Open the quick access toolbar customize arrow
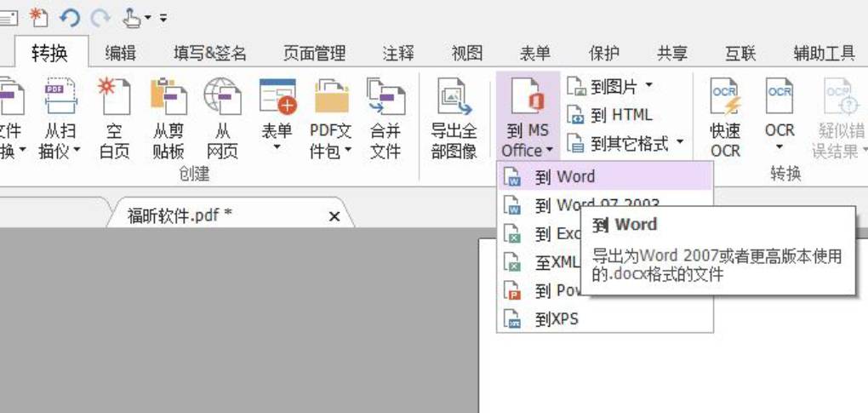Screen dimensions: 868x413 [x=163, y=18]
